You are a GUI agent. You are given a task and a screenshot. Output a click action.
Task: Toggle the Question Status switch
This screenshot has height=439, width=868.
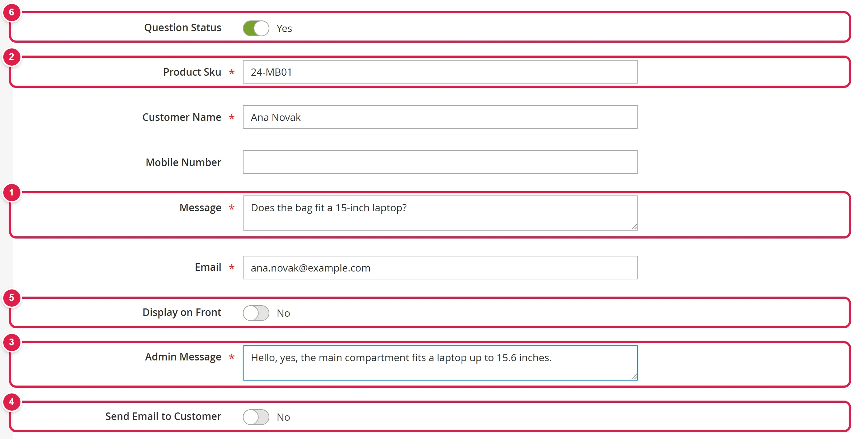[256, 28]
